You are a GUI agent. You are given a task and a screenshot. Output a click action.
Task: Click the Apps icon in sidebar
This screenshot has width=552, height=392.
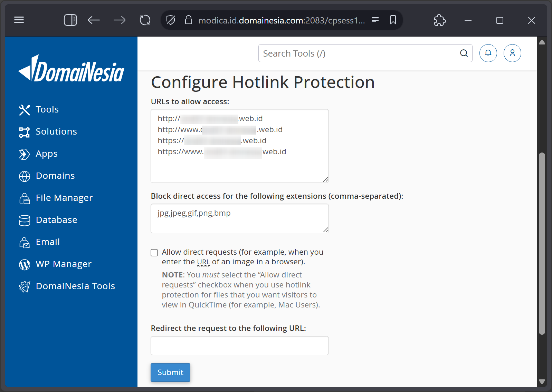25,154
